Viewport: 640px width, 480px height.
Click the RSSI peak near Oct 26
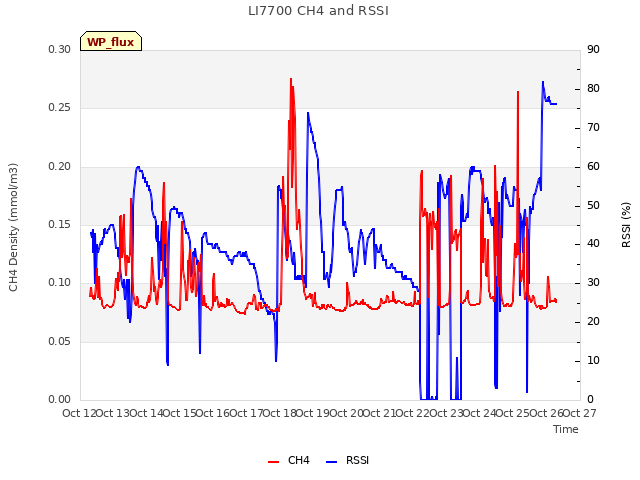pyautogui.click(x=543, y=82)
